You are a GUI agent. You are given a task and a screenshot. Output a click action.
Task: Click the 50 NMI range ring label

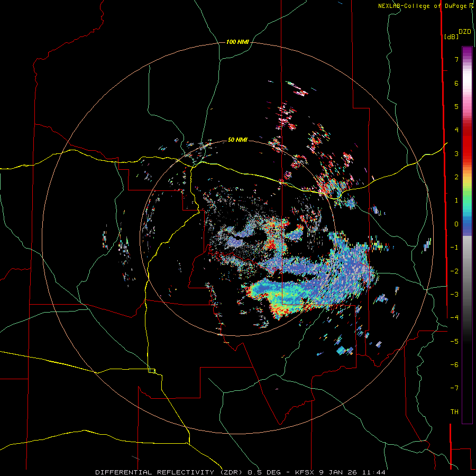237,140
